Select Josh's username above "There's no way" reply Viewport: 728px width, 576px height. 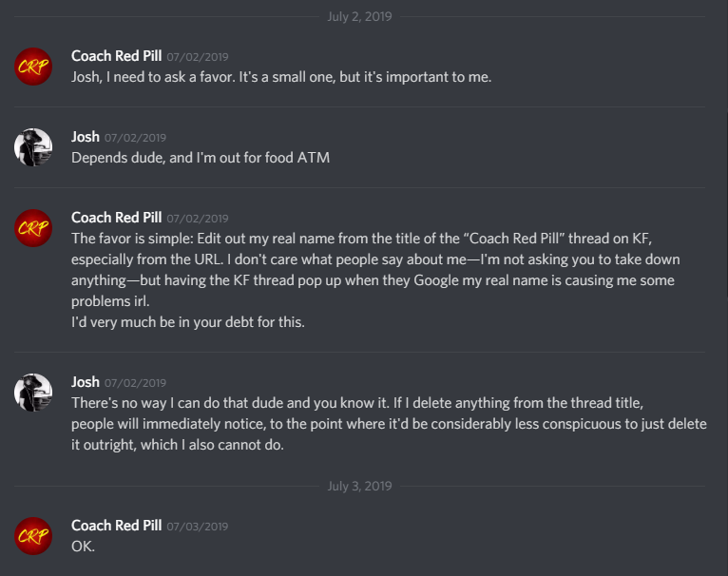coord(86,381)
